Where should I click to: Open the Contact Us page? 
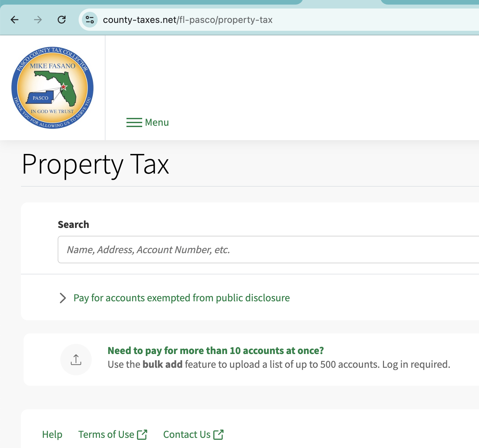click(186, 434)
